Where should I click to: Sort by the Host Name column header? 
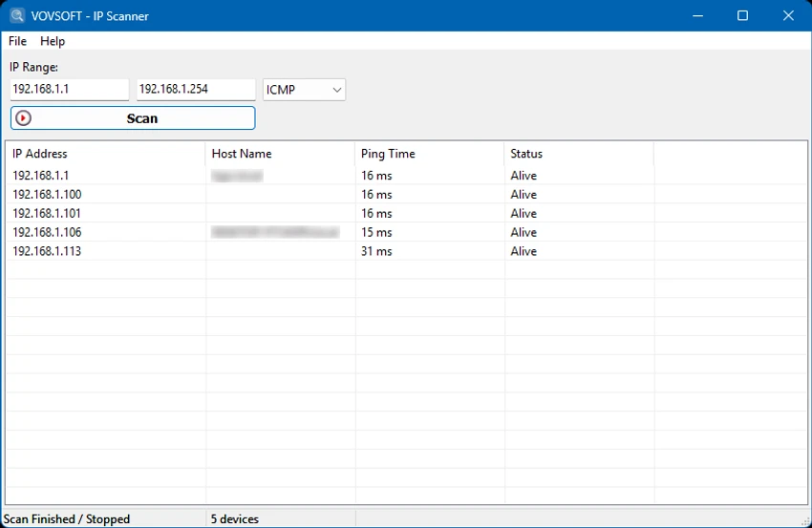click(x=280, y=154)
